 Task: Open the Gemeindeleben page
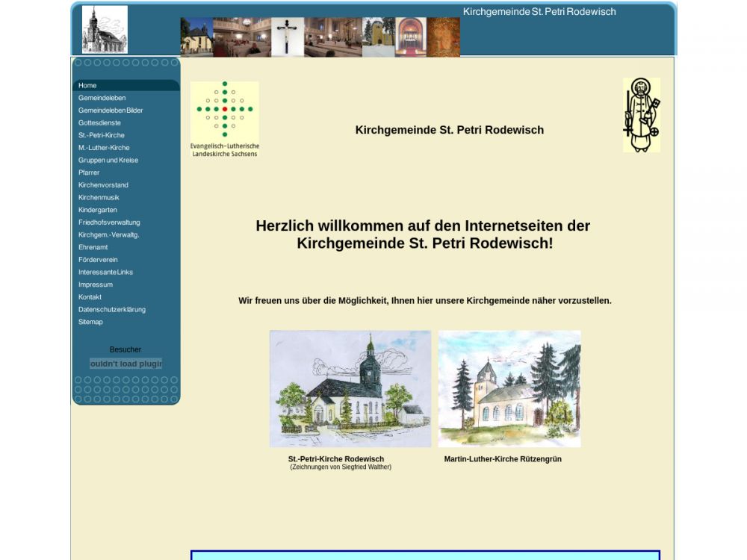click(102, 98)
